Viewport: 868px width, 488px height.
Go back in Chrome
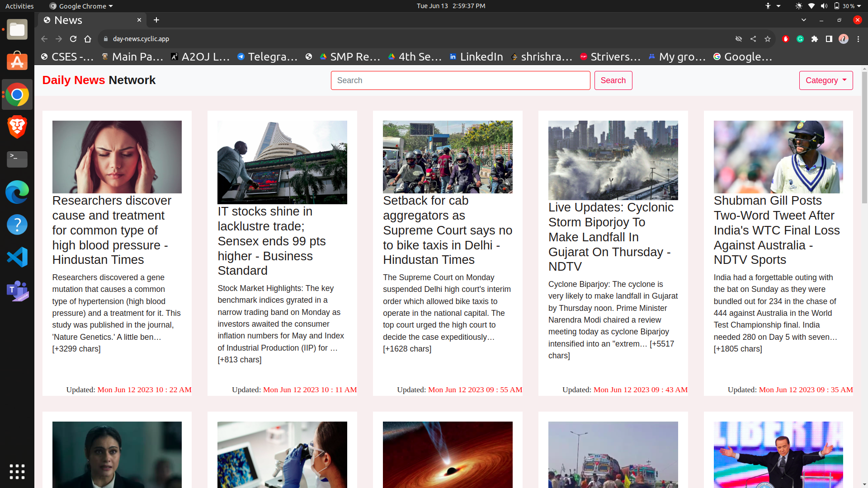(x=44, y=39)
